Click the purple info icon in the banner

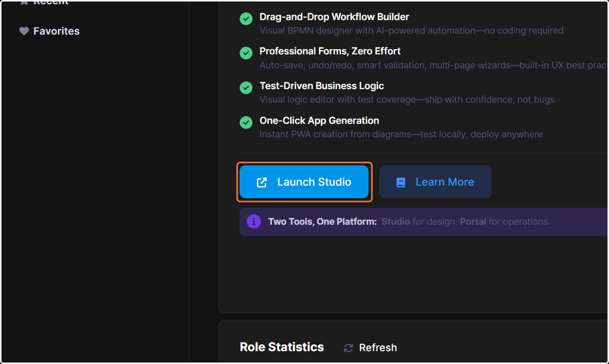[x=254, y=222]
